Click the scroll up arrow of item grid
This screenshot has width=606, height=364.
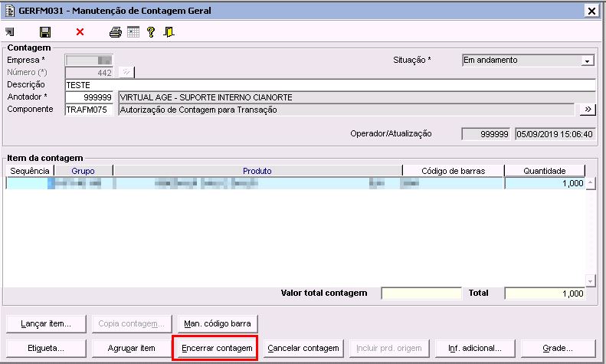click(591, 183)
